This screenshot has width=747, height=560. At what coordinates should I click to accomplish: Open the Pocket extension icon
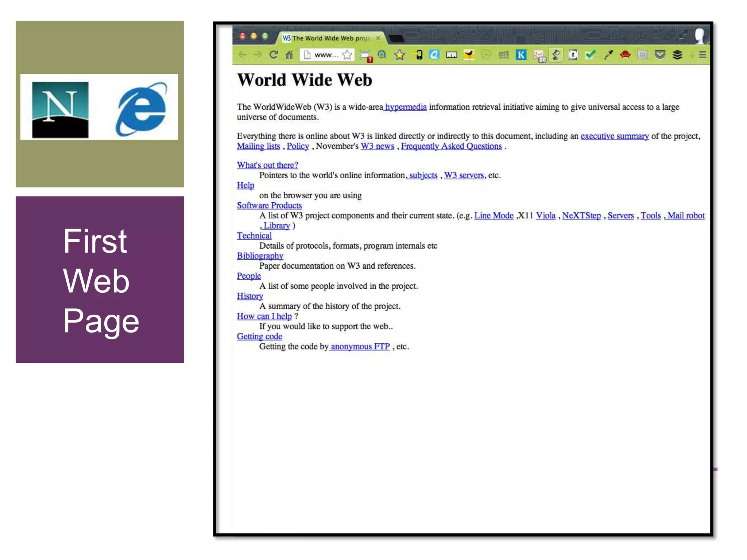point(660,55)
